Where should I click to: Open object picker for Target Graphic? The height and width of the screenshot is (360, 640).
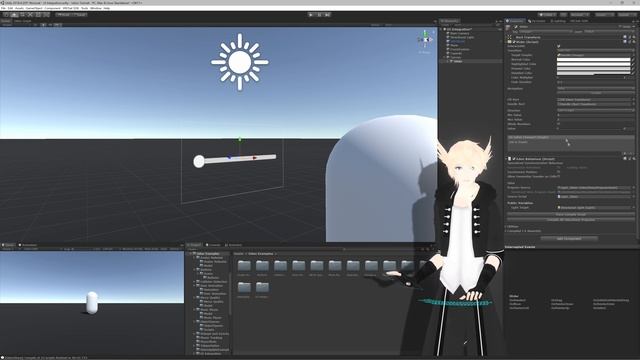click(633, 55)
